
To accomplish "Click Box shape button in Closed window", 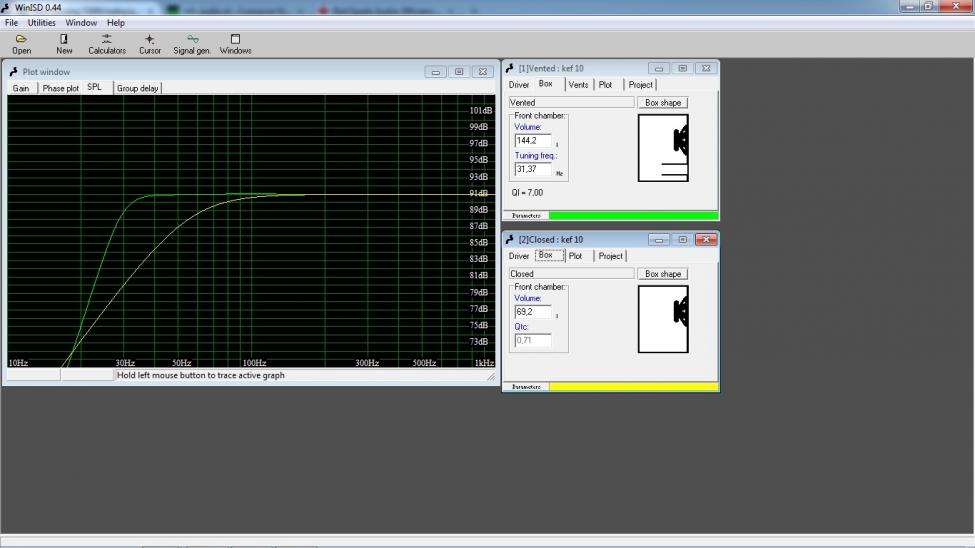I will click(662, 274).
